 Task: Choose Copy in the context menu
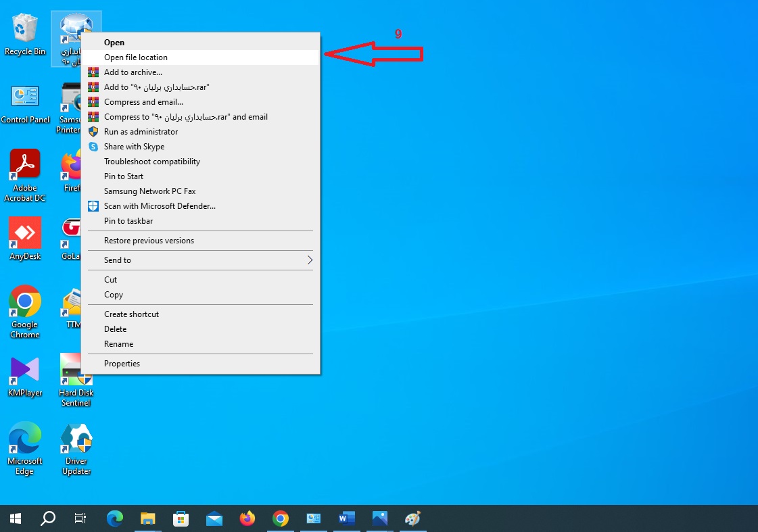tap(201, 295)
